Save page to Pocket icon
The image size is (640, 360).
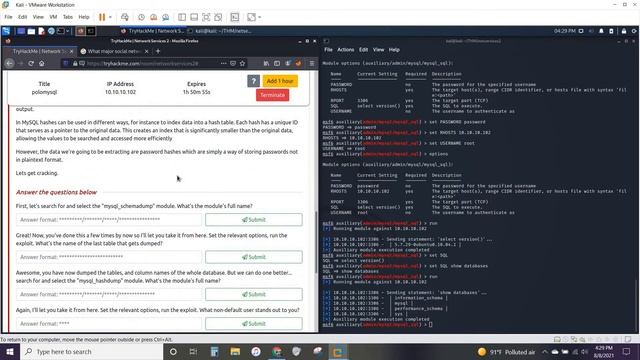coord(233,63)
